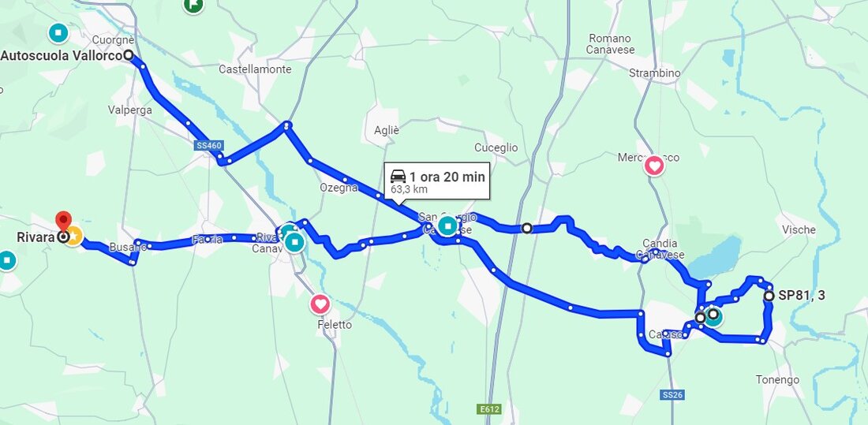Click the Tonengo place label
The image size is (868, 425).
click(x=778, y=380)
